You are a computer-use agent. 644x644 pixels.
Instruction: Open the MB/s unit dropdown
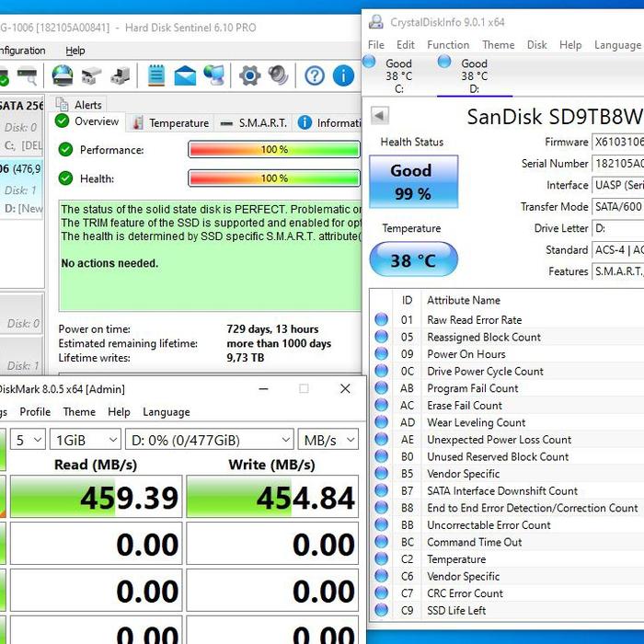click(x=328, y=440)
